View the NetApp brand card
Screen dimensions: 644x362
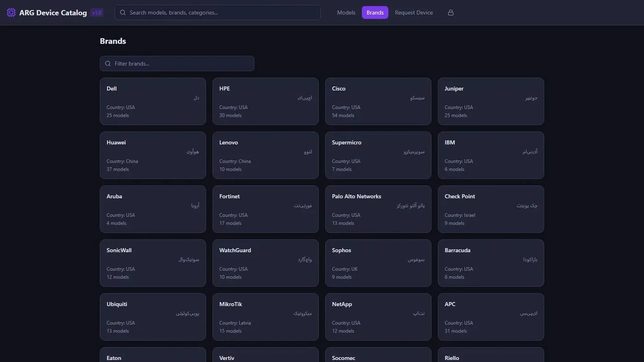(x=378, y=317)
